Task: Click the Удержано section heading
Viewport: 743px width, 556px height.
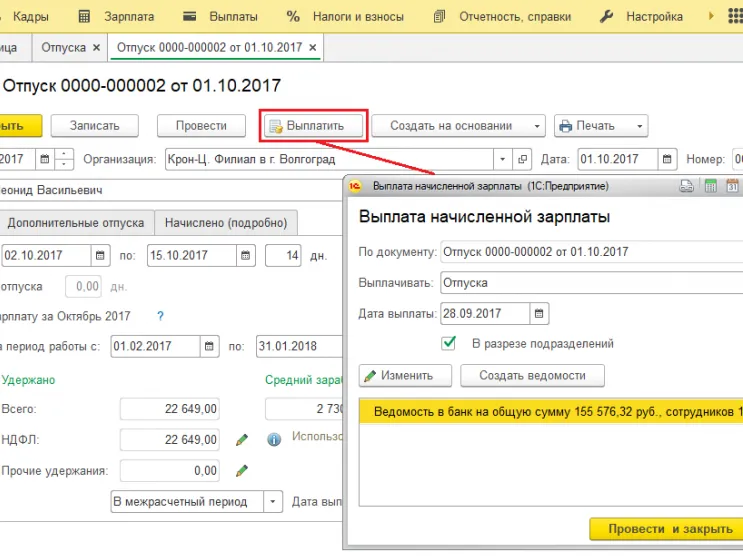Action: pos(28,380)
